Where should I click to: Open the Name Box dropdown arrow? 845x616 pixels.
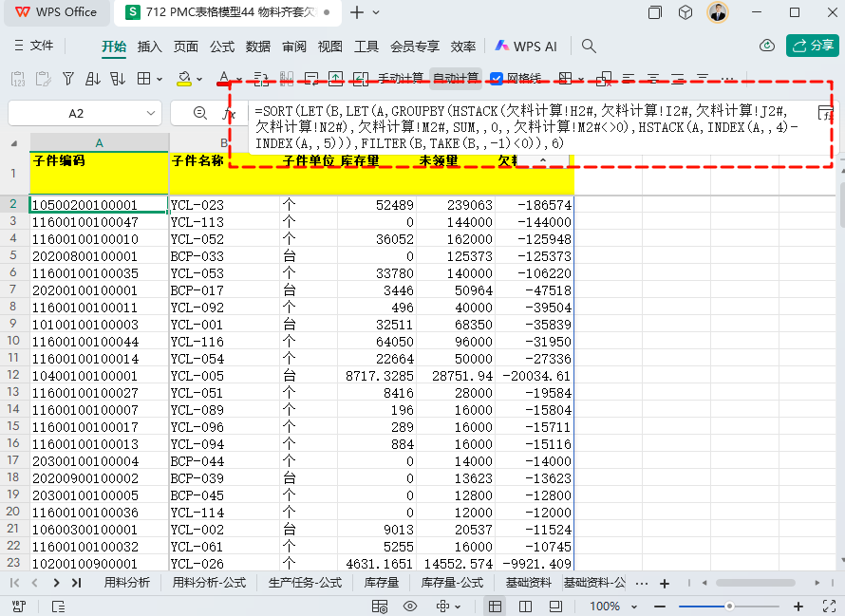pos(150,113)
